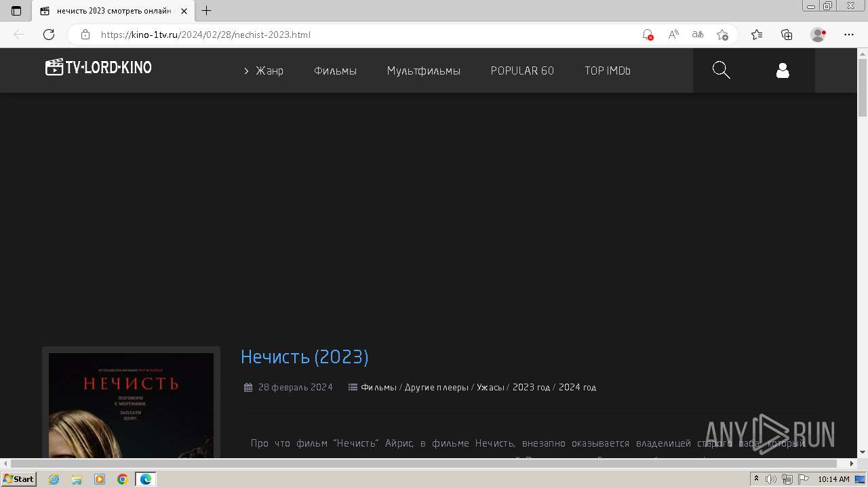Click the scroll down arrow
The image size is (868, 488).
click(863, 453)
